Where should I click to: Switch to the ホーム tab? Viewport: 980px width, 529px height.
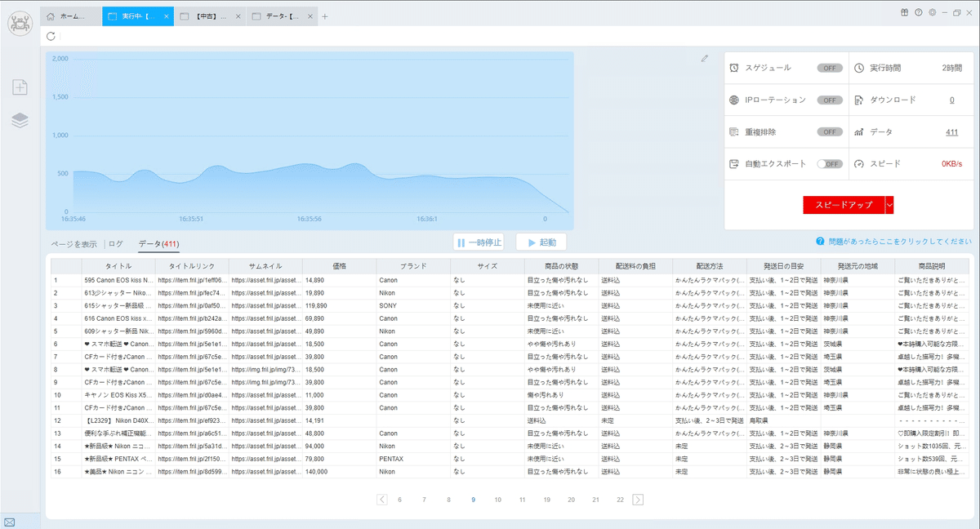69,16
